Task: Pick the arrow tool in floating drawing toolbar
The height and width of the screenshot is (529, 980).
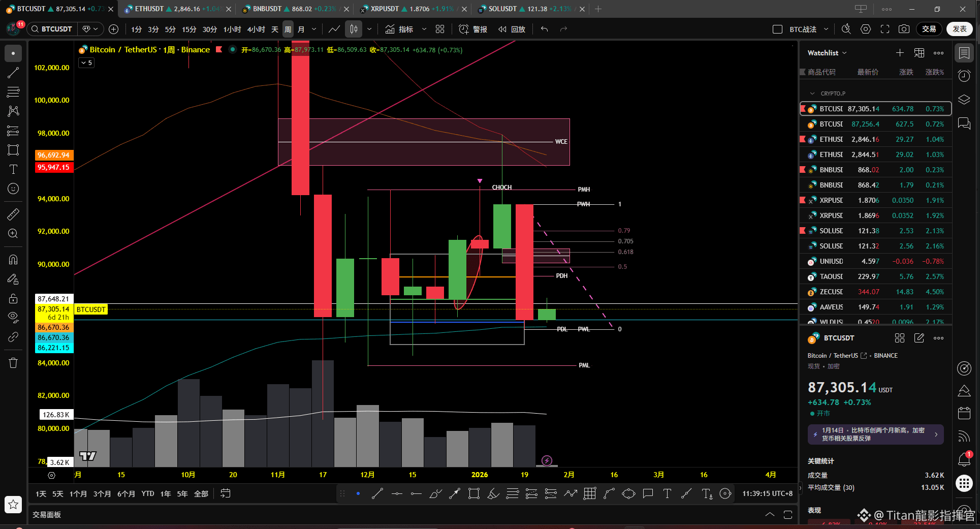Action: 455,493
